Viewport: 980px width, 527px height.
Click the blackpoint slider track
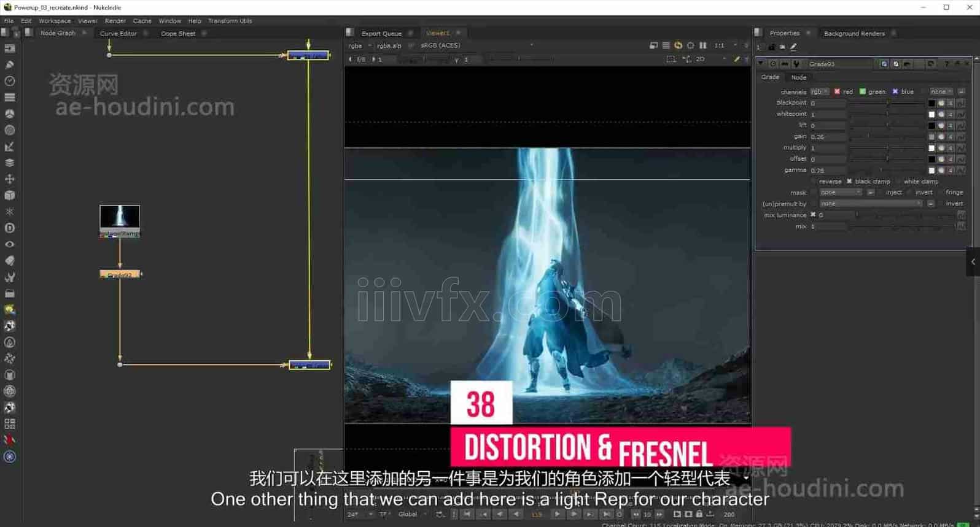887,103
